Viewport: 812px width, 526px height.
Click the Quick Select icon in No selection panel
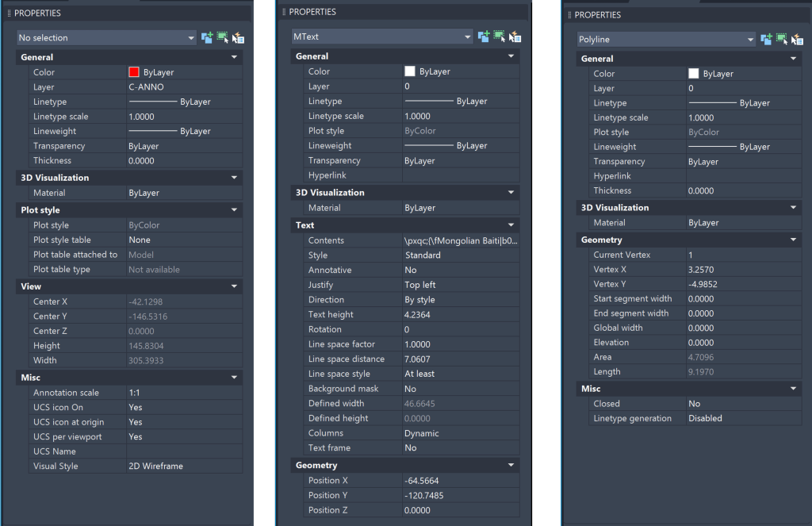[237, 37]
